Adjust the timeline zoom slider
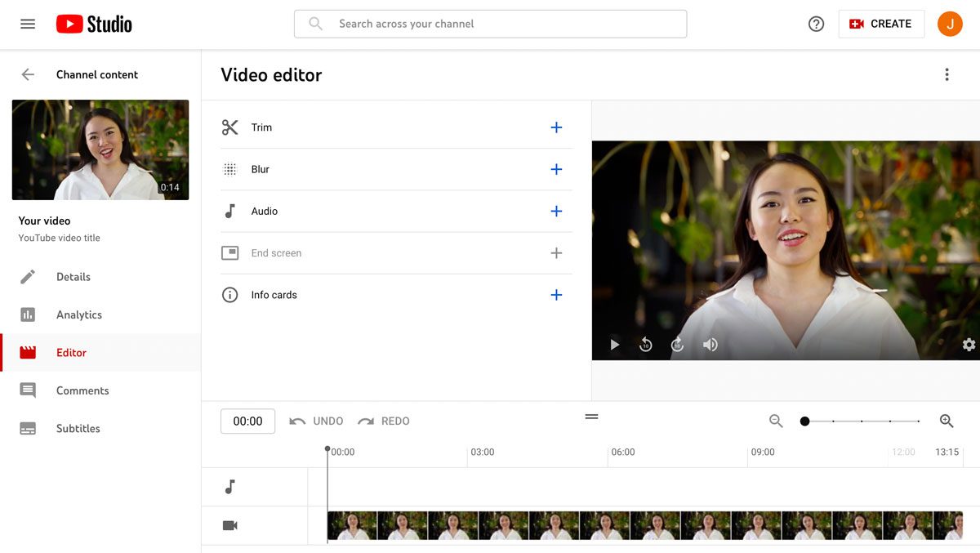Viewport: 980px width, 553px height. pos(804,421)
